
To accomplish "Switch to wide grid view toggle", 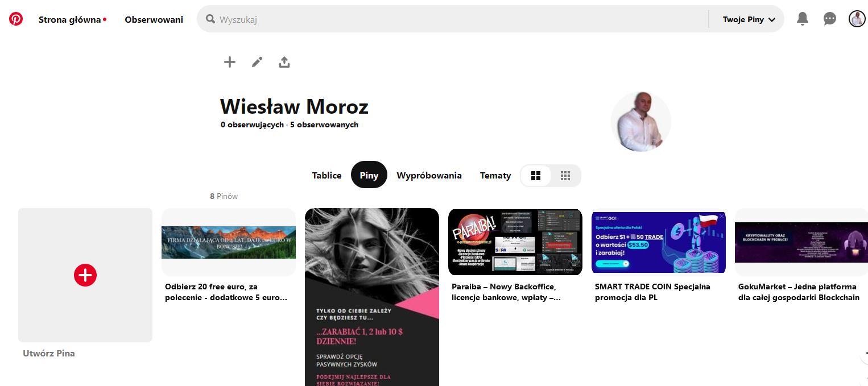I will click(x=536, y=176).
